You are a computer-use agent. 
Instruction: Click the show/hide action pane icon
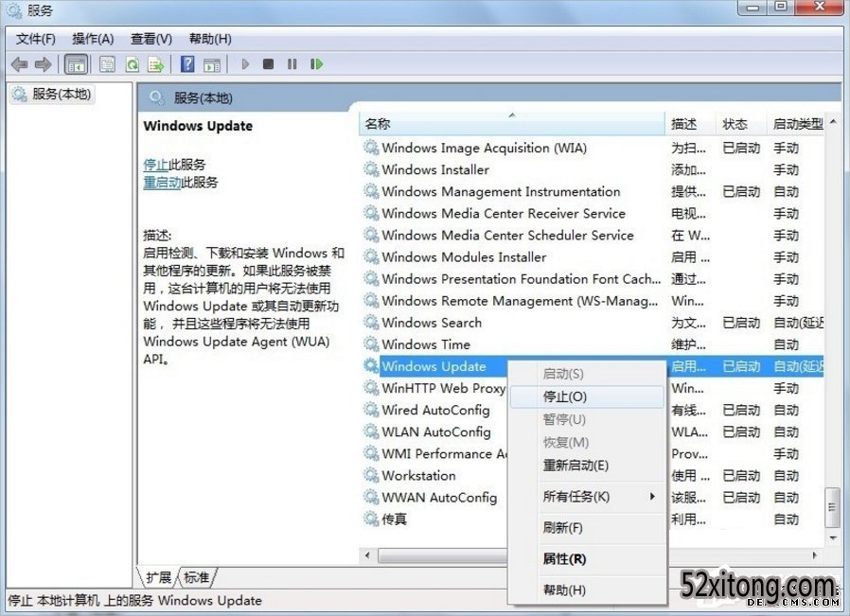tap(212, 64)
